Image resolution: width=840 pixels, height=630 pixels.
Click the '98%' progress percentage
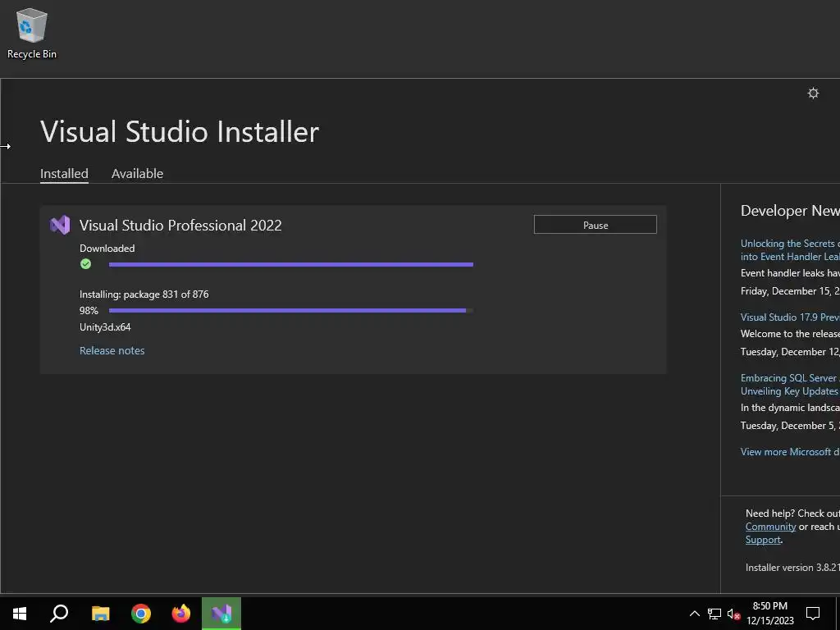click(x=89, y=310)
